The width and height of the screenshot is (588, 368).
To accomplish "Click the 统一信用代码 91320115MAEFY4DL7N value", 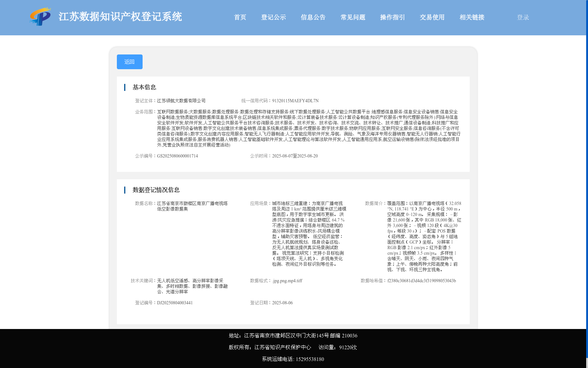I will point(295,100).
